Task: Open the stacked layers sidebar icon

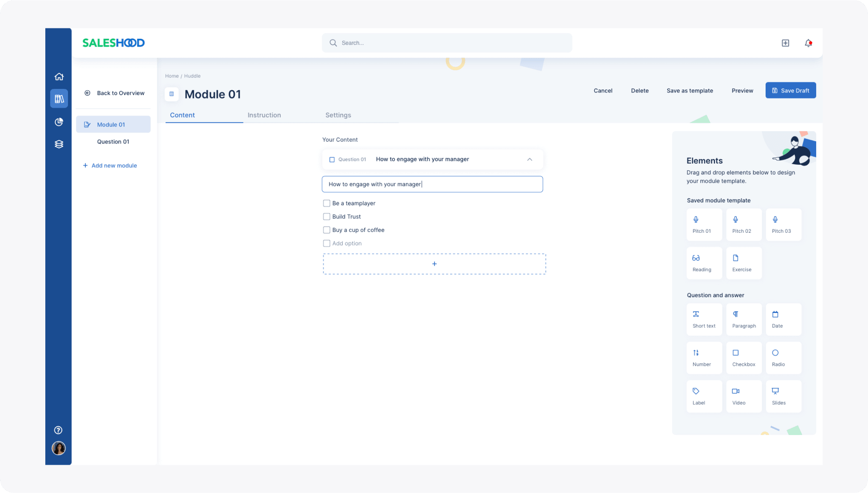Action: click(x=59, y=144)
